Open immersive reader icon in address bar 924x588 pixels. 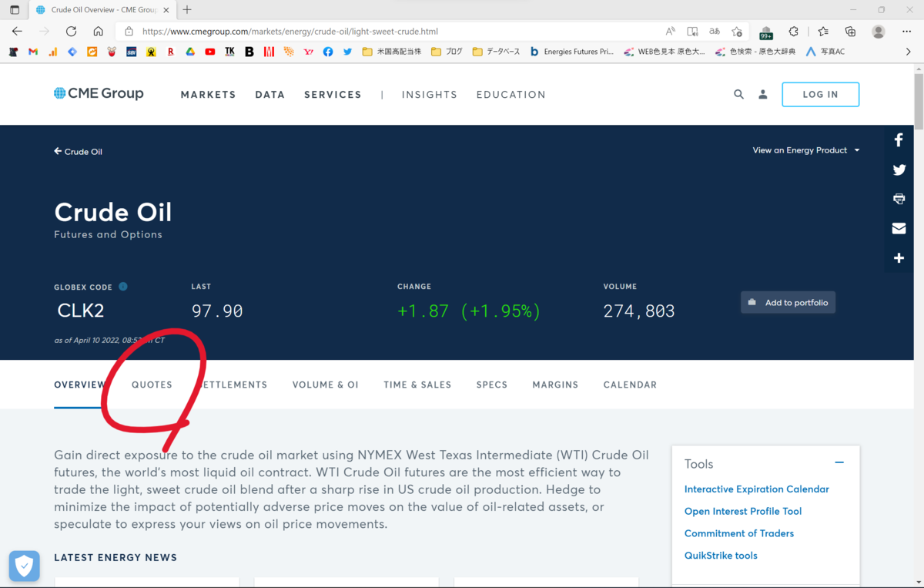tap(692, 32)
